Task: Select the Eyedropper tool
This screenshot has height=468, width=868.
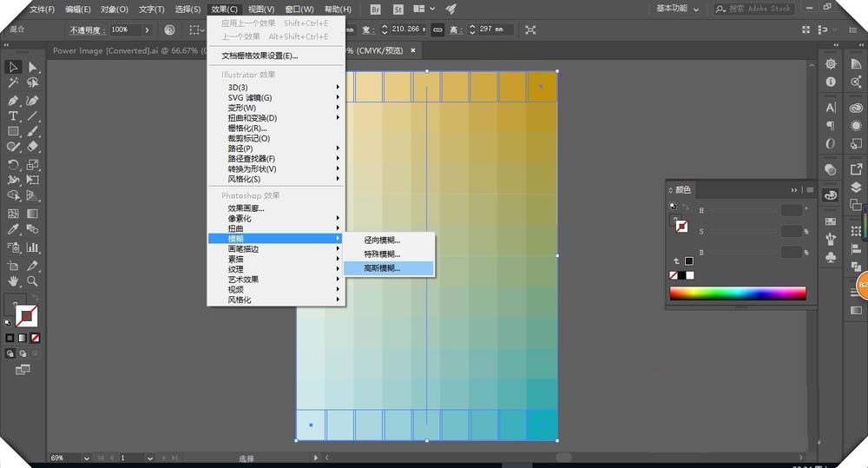Action: point(13,229)
